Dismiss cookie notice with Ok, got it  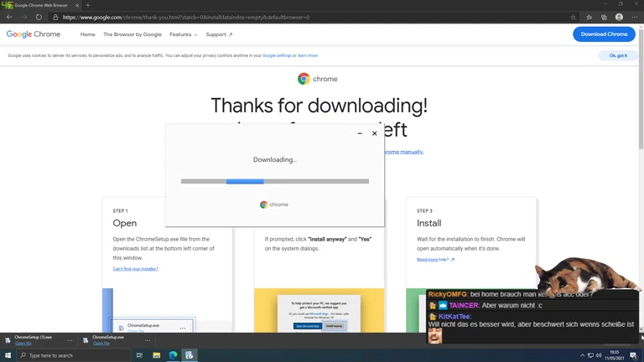618,55
